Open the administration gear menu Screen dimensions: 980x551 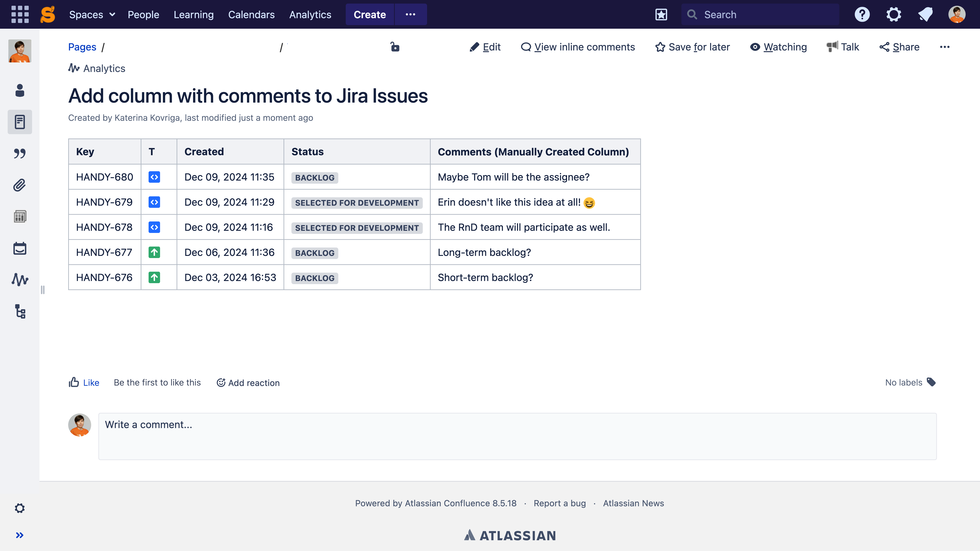point(894,14)
